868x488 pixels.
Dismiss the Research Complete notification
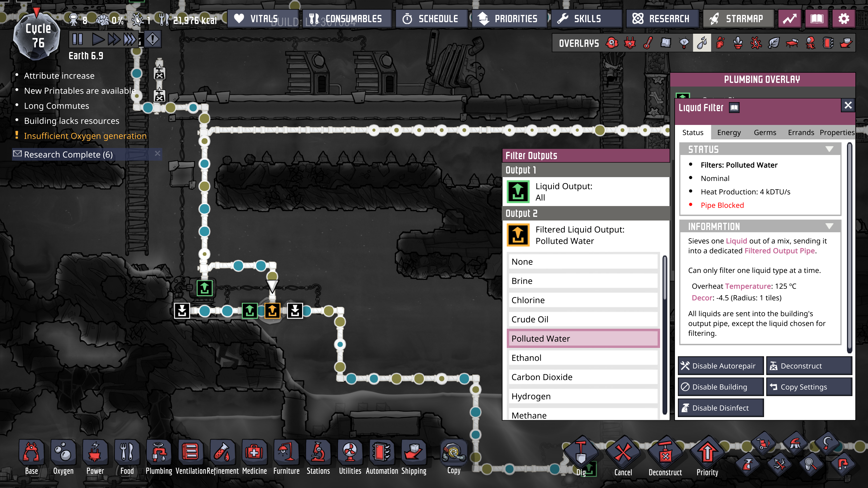coord(157,154)
